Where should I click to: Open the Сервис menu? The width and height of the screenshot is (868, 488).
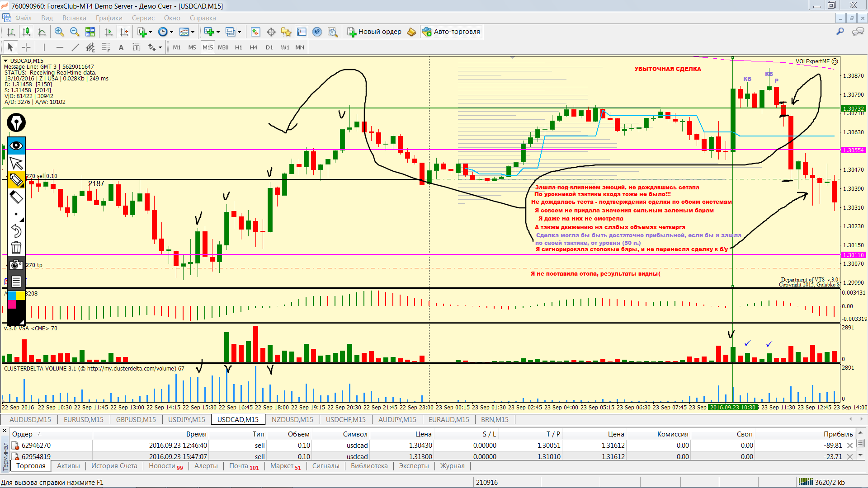pyautogui.click(x=143, y=18)
